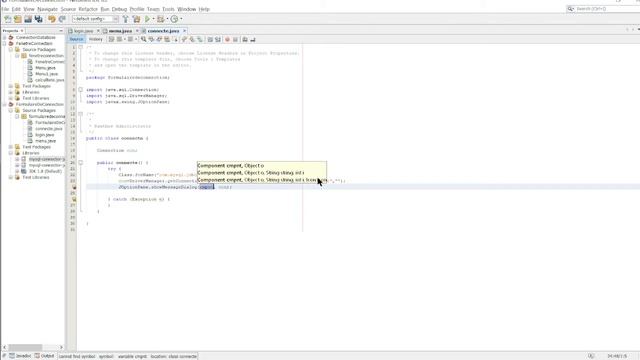Select calculkete.java in the Projects tree
The width and height of the screenshot is (640, 360).
tap(49, 80)
